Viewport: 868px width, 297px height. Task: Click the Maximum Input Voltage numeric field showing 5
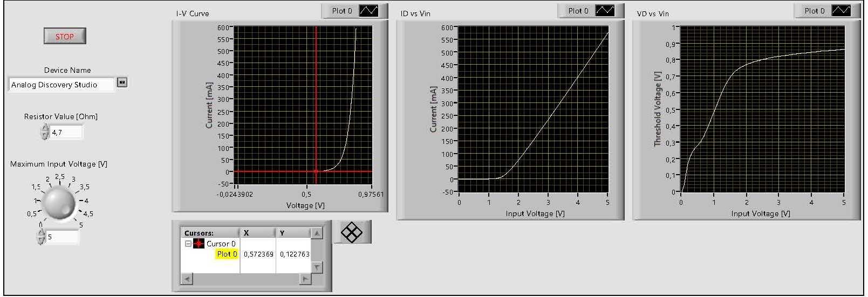pos(63,237)
